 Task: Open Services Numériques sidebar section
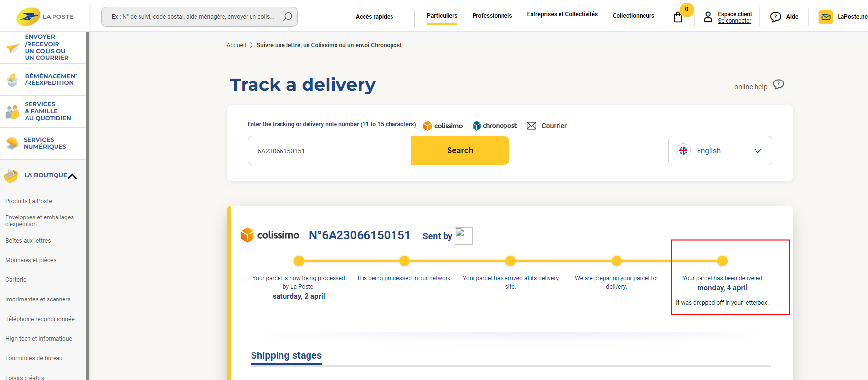(44, 143)
